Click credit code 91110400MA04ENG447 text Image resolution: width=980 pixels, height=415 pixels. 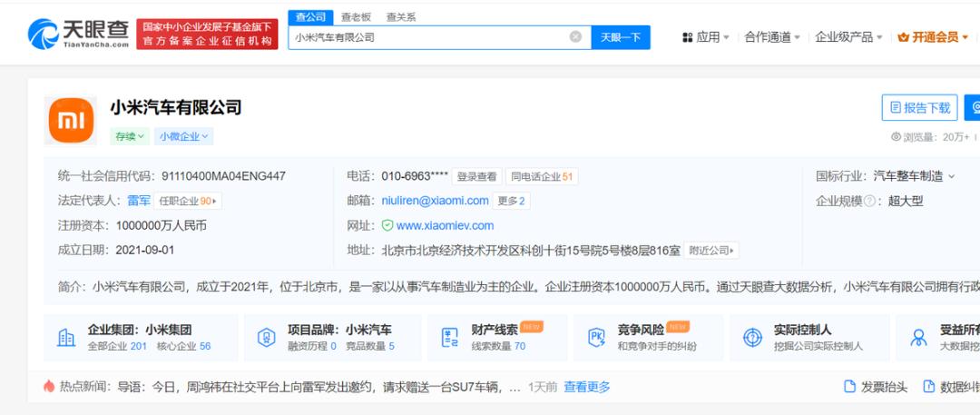pyautogui.click(x=223, y=176)
